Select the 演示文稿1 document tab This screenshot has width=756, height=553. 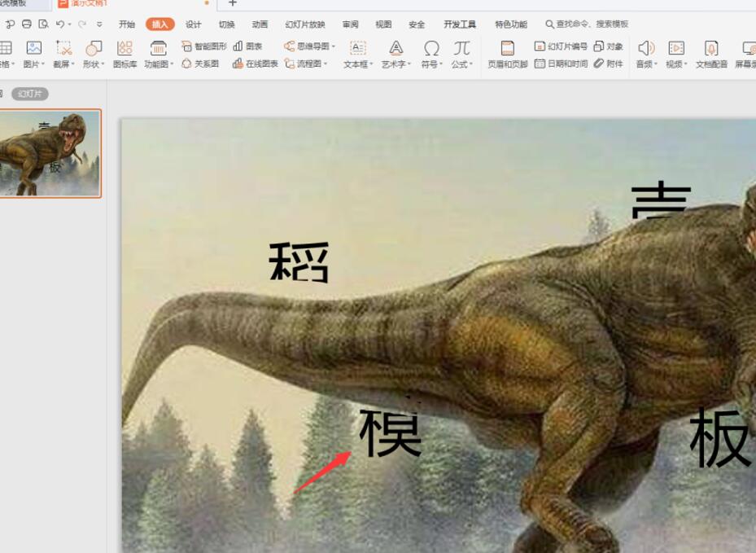[x=83, y=3]
